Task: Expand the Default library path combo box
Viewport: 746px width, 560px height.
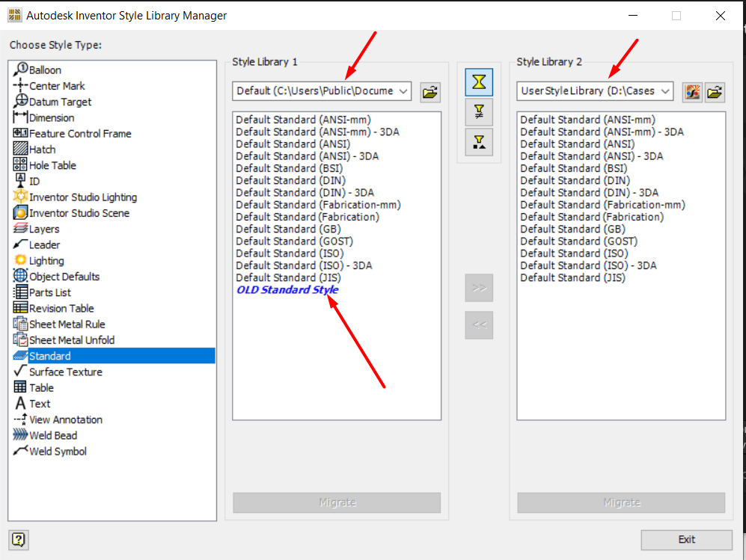Action: coord(403,90)
